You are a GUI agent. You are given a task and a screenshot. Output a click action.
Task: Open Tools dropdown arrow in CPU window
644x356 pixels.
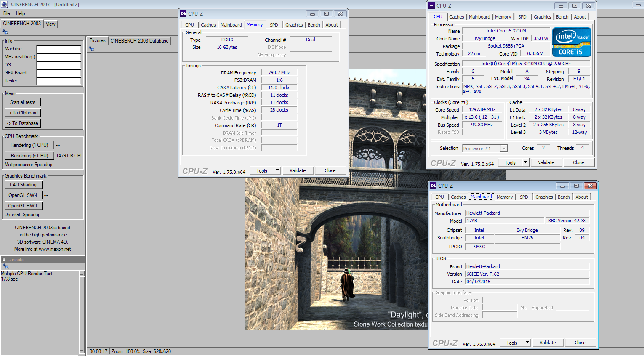[x=525, y=162]
